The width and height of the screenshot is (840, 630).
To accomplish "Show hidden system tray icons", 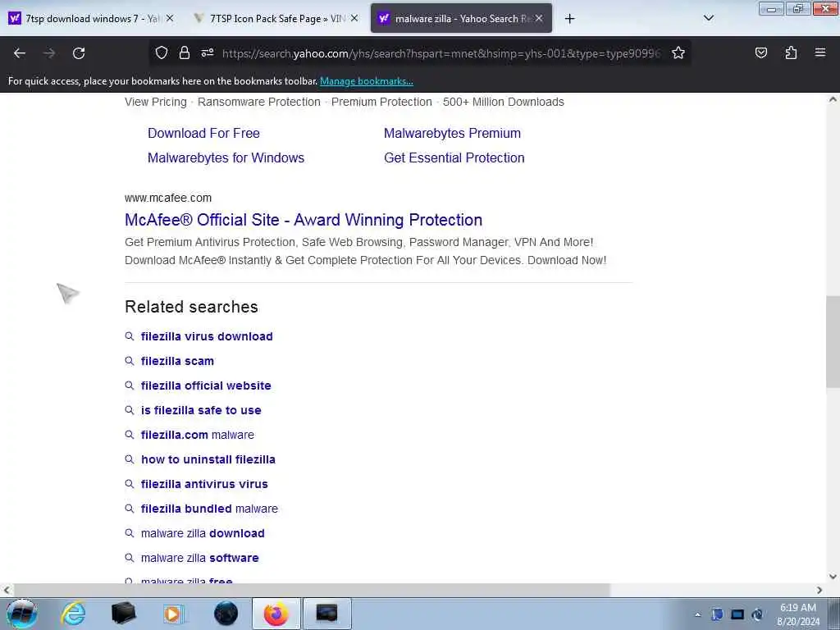I will pyautogui.click(x=697, y=614).
